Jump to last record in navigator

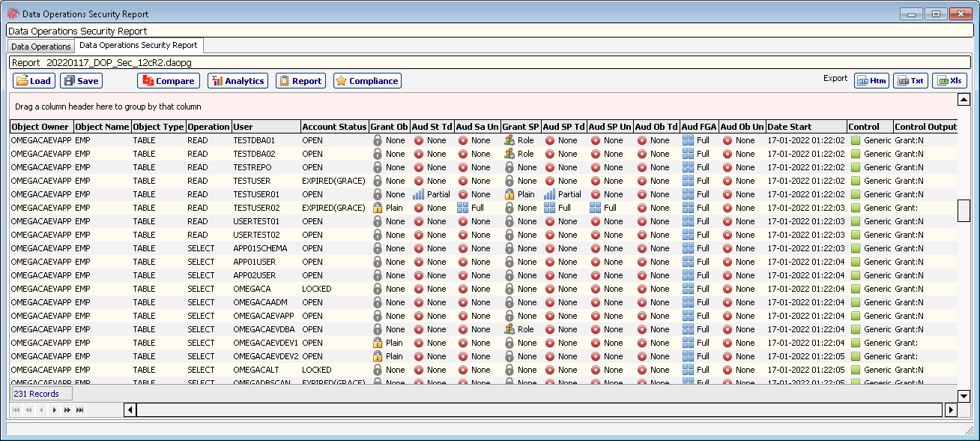click(x=79, y=410)
